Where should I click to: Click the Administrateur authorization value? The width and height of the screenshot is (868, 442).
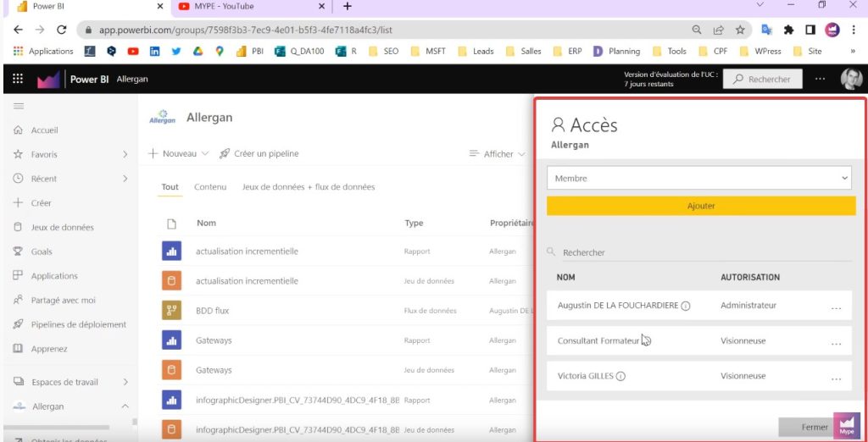pyautogui.click(x=748, y=306)
